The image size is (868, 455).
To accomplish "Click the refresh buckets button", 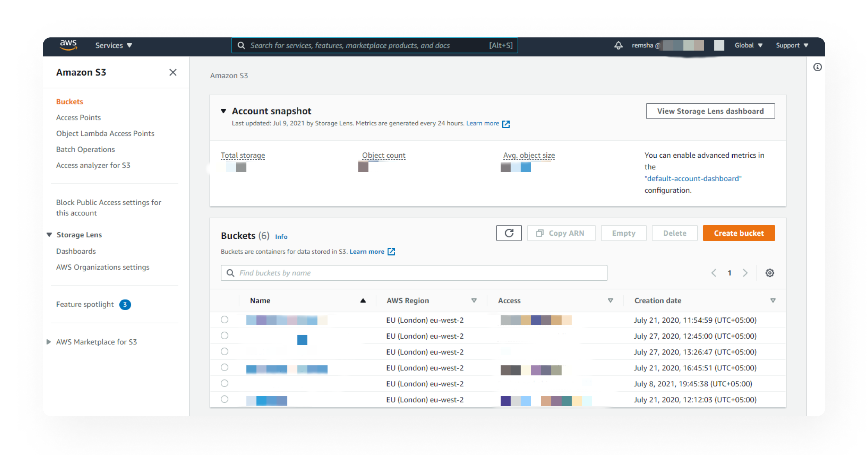I will 509,233.
